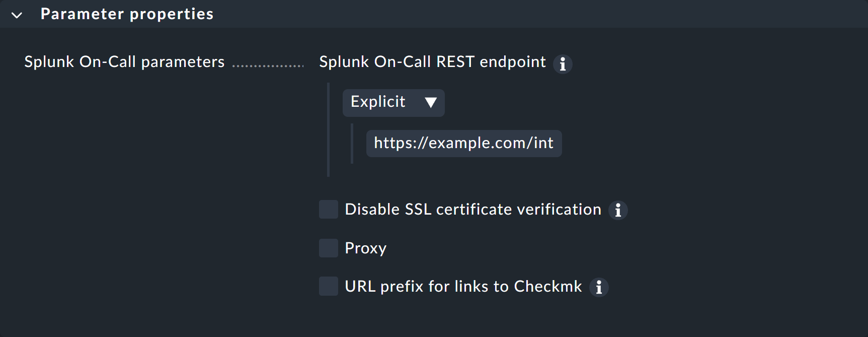The width and height of the screenshot is (868, 337).
Task: Click the https://example.com/int URL field
Action: [x=463, y=144]
